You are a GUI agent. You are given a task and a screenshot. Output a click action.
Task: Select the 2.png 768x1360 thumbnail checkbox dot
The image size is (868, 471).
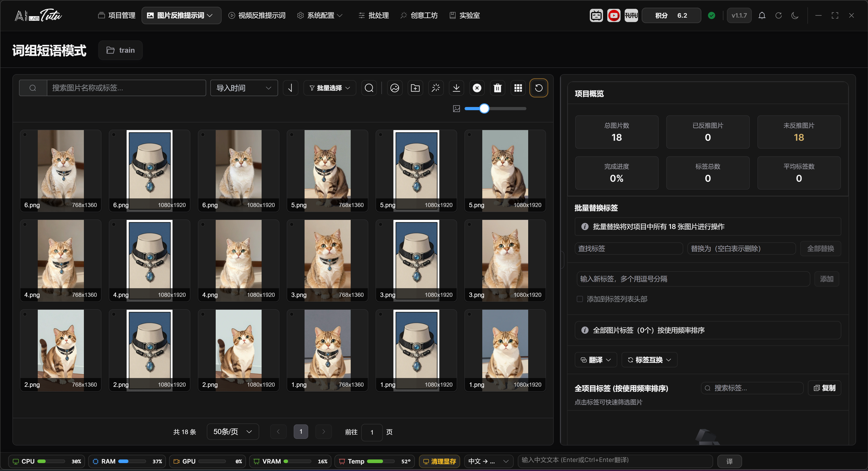pos(25,314)
